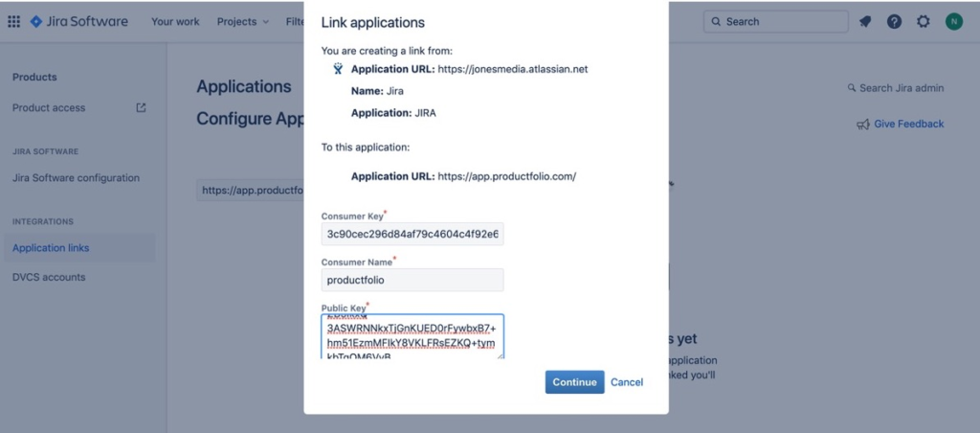Click the Continue button
This screenshot has height=433, width=980.
(x=574, y=381)
